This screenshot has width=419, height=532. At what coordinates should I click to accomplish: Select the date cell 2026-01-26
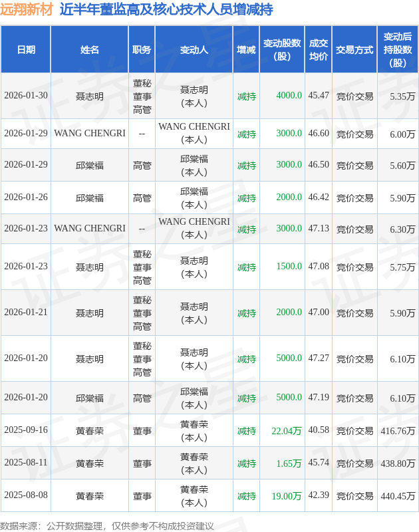coord(26,197)
